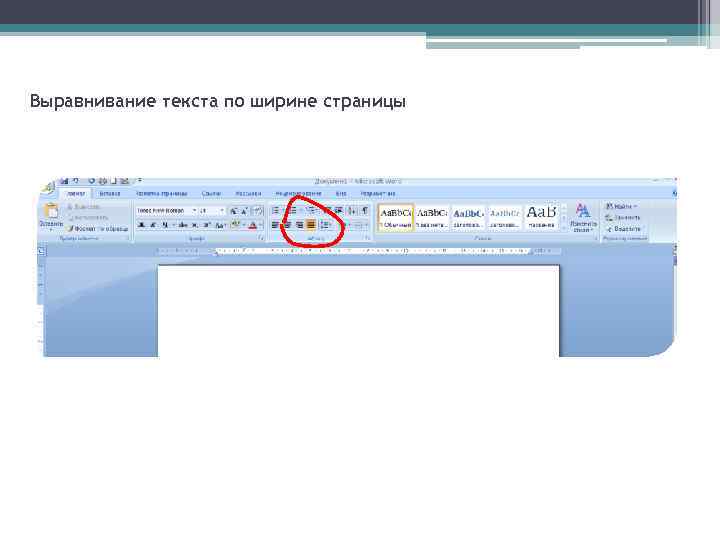Apply red font color letter A

(252, 225)
